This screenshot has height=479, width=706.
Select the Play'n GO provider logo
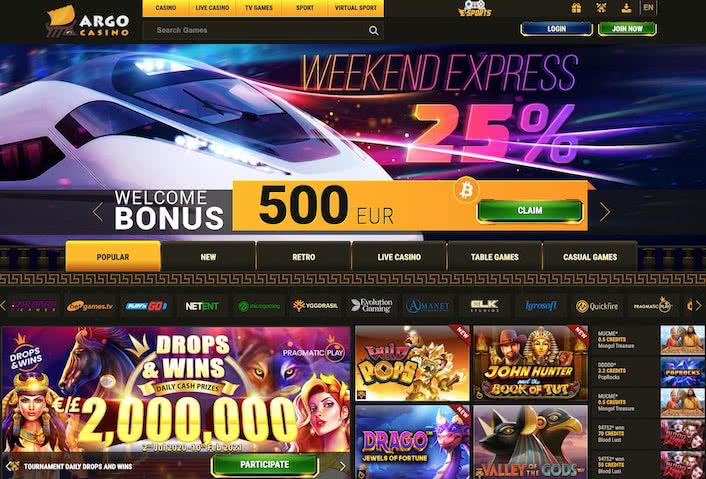(146, 306)
